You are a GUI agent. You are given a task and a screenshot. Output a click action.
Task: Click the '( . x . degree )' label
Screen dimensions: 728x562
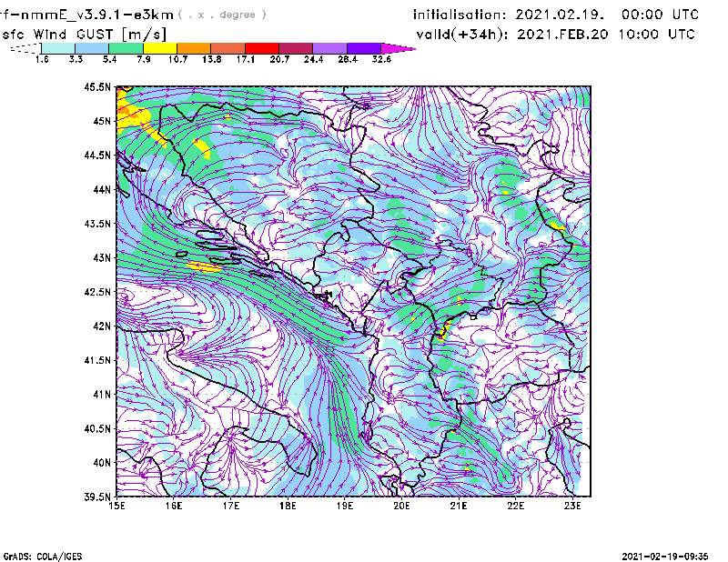point(222,15)
